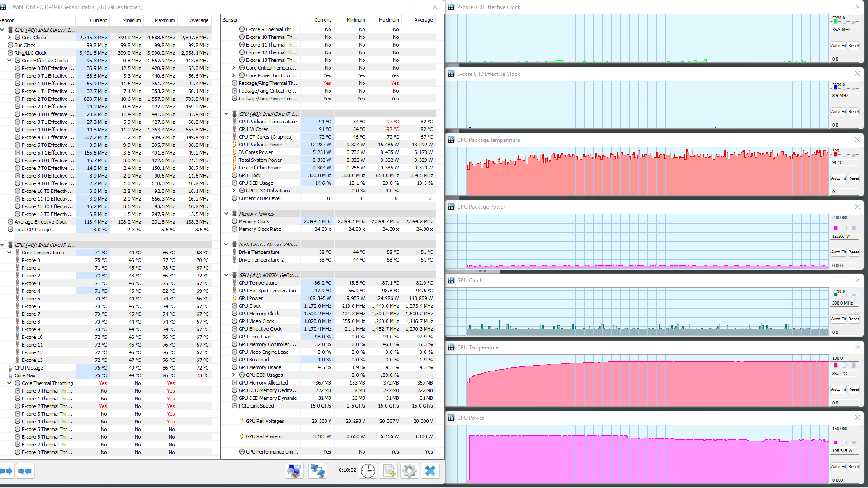Collapse the Memory Timings section

tap(226, 214)
